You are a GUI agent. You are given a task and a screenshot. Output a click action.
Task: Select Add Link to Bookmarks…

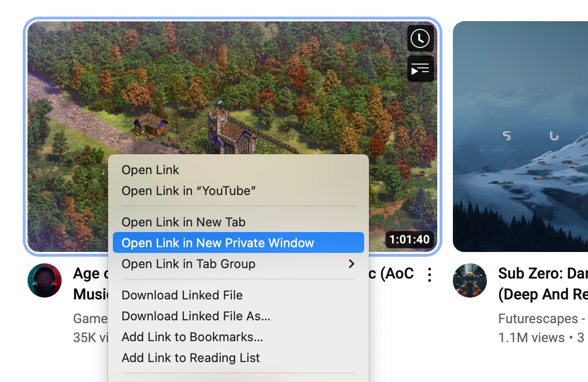pos(192,337)
